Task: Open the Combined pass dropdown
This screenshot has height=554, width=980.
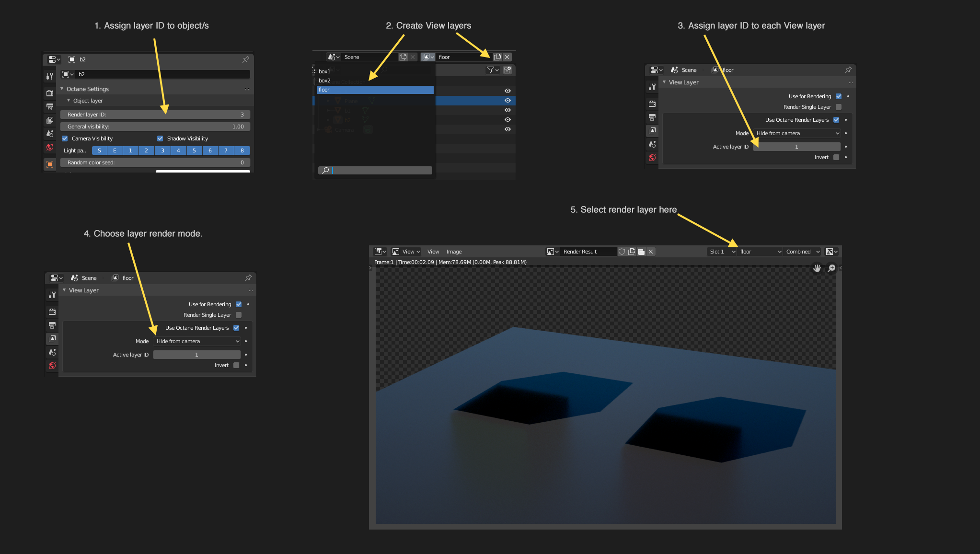Action: coord(803,252)
